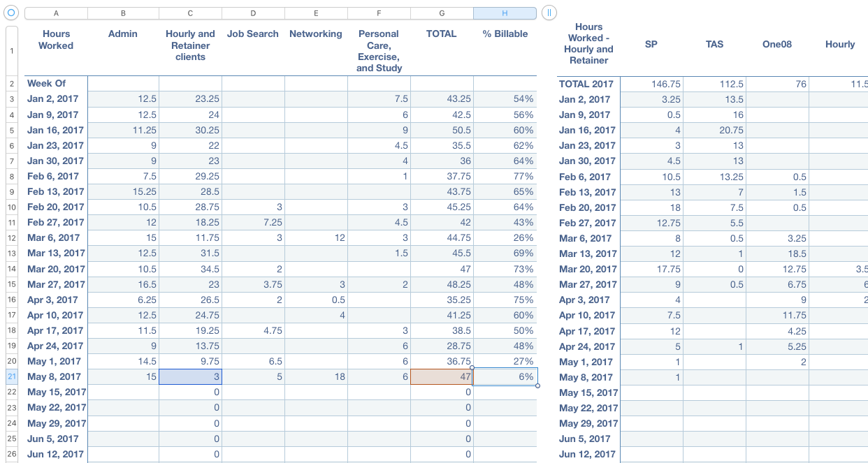Click 'Hours Worked - Hourly and Retainer' header
The image size is (868, 463).
(588, 43)
